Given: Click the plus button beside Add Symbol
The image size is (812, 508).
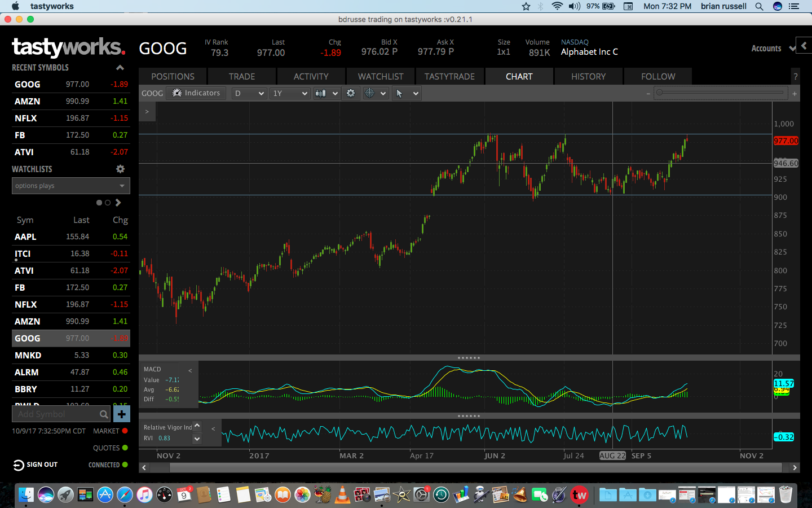Looking at the screenshot, I should pos(122,414).
